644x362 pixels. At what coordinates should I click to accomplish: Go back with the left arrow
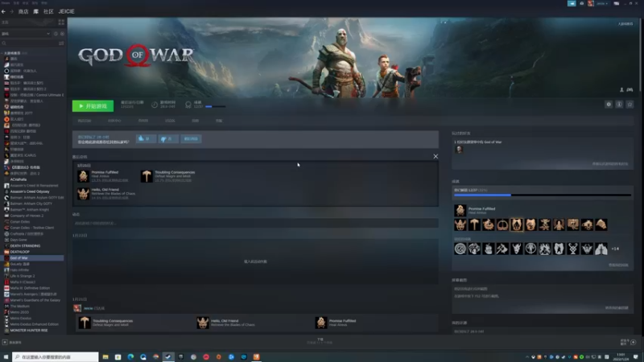click(x=4, y=11)
